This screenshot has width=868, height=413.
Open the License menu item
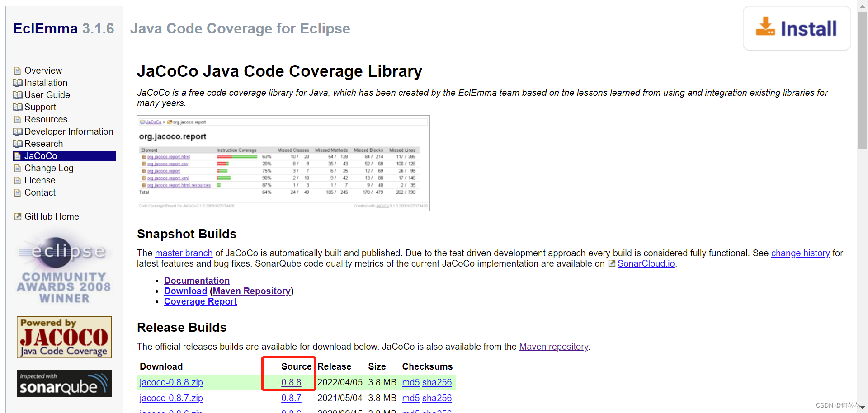click(x=40, y=180)
